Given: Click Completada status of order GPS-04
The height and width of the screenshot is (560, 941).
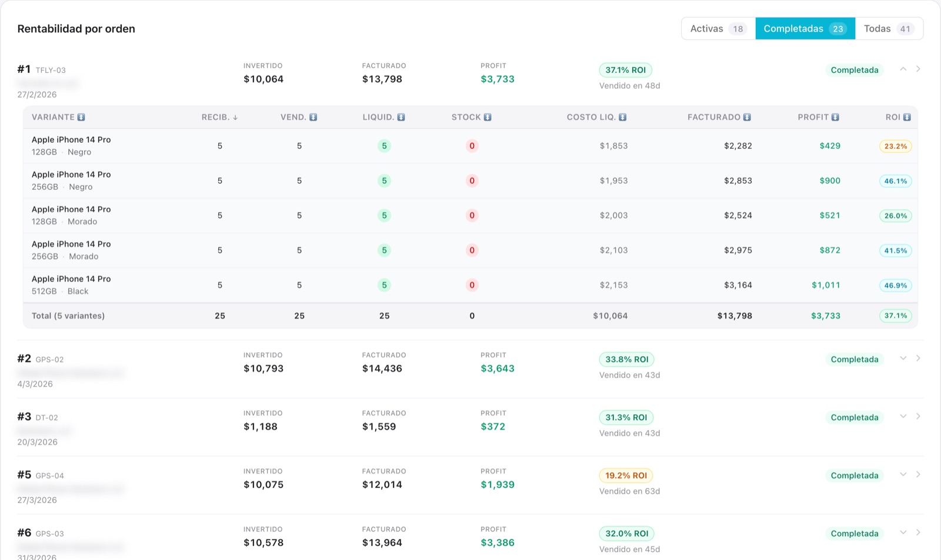Looking at the screenshot, I should click(855, 476).
